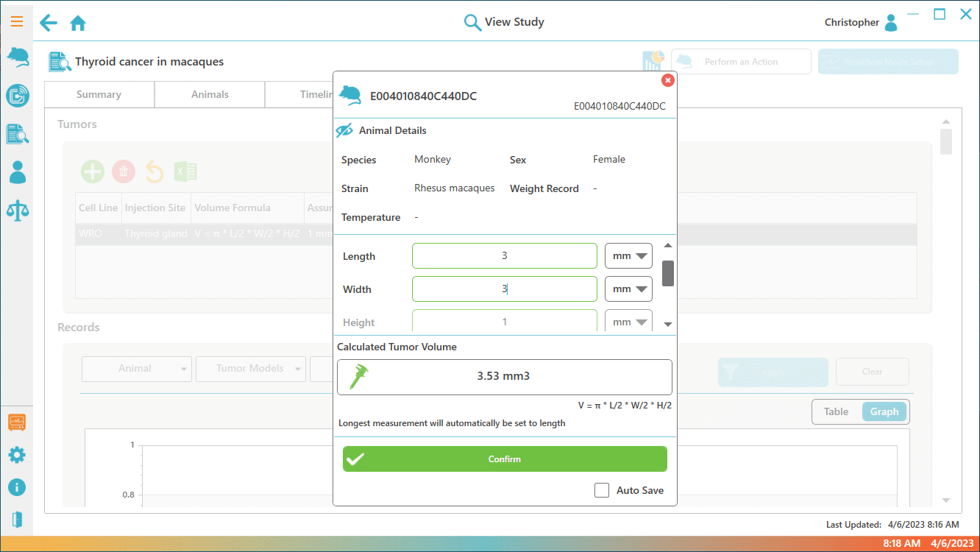The width and height of the screenshot is (980, 552).
Task: Switch to the Animals tab
Action: (210, 94)
